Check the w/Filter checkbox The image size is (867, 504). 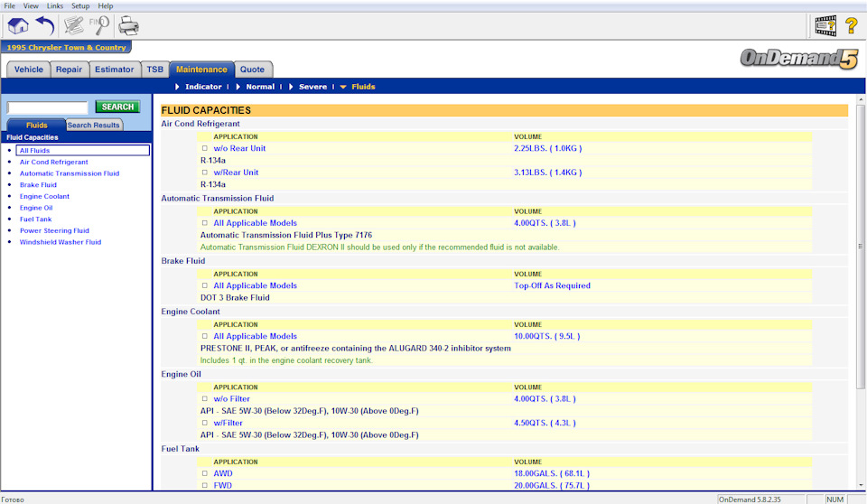pos(205,424)
